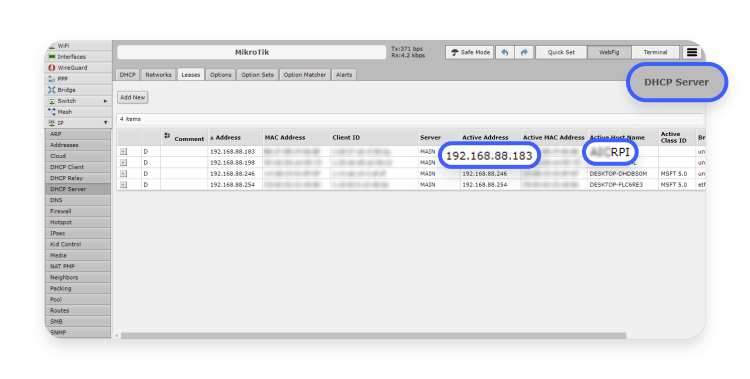Switch to the DHCP tab
Viewport: 750px width, 379px height.
128,75
